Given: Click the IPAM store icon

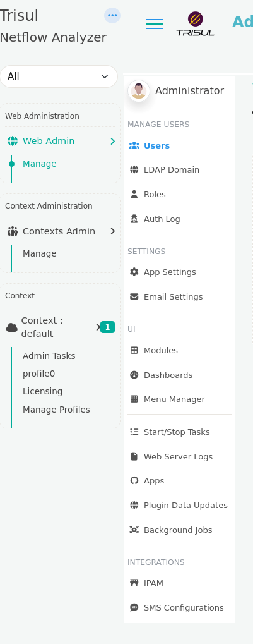Looking at the screenshot, I should [134, 583].
